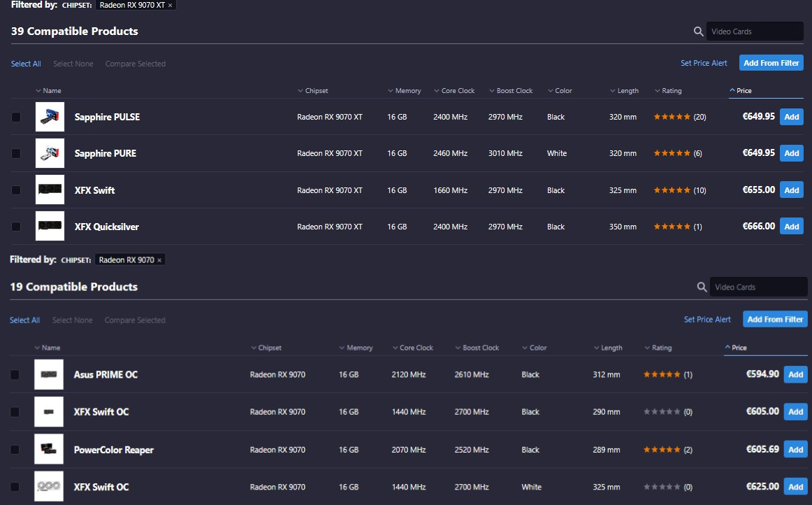
Task: Click Add From Filter for RX 9070 XT
Action: pyautogui.click(x=771, y=63)
